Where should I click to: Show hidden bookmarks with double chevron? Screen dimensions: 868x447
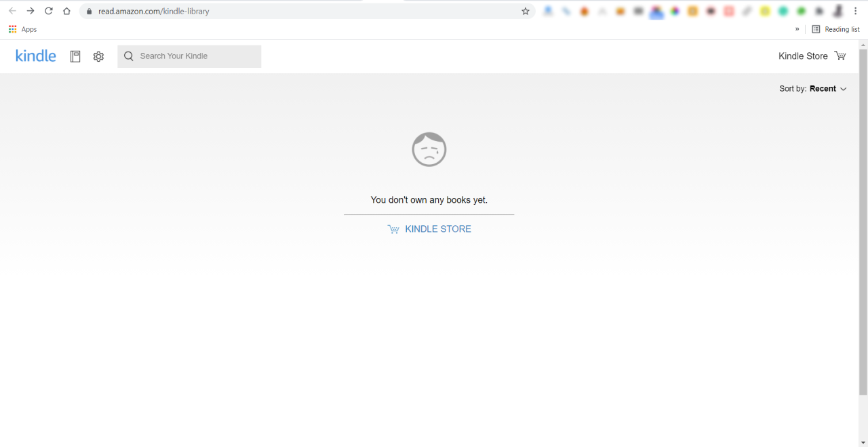797,29
